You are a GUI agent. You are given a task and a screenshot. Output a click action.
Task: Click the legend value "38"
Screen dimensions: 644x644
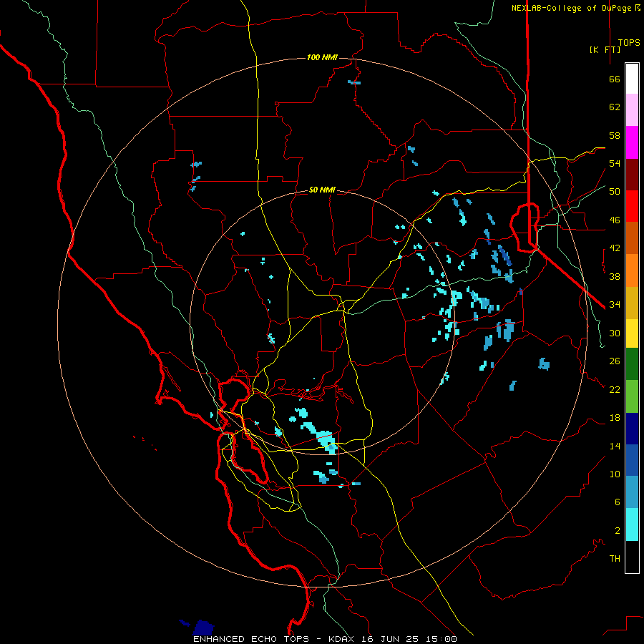pos(615,276)
